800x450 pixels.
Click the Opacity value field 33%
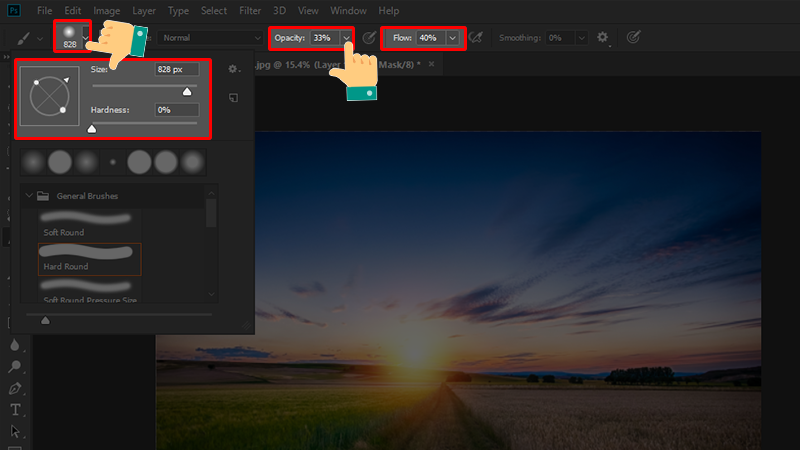(x=324, y=38)
